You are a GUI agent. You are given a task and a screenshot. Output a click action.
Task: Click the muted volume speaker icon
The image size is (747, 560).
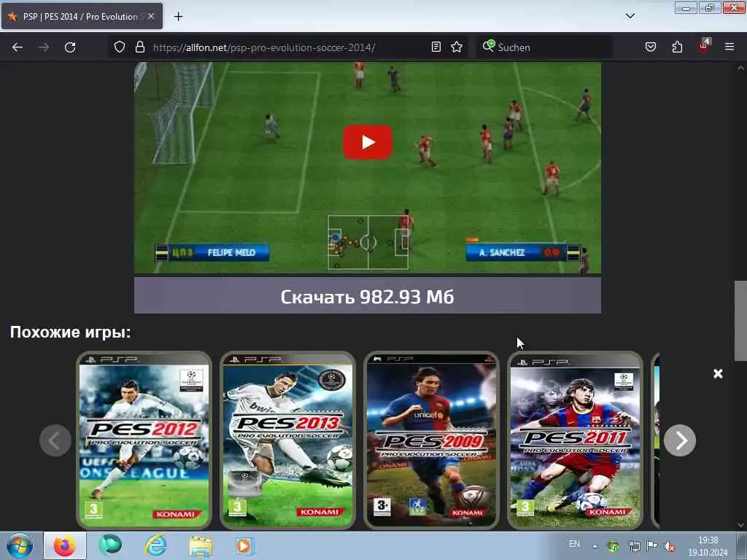coord(670,547)
